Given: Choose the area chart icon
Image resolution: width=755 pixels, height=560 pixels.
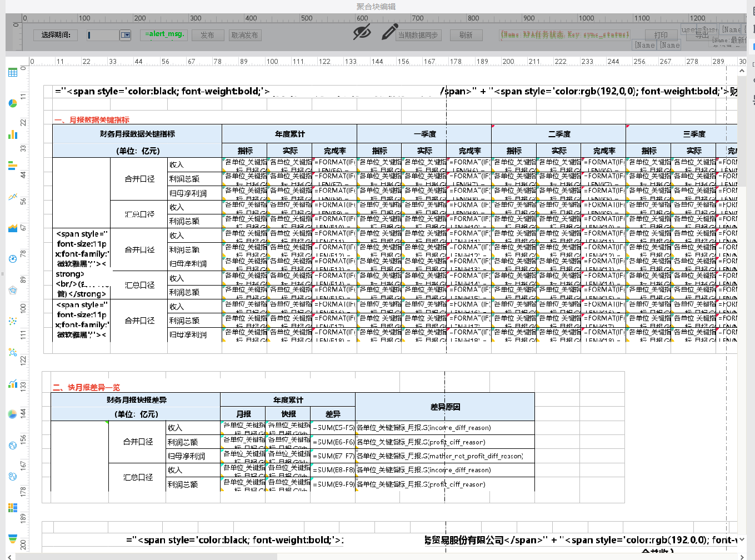Looking at the screenshot, I should coord(13,228).
